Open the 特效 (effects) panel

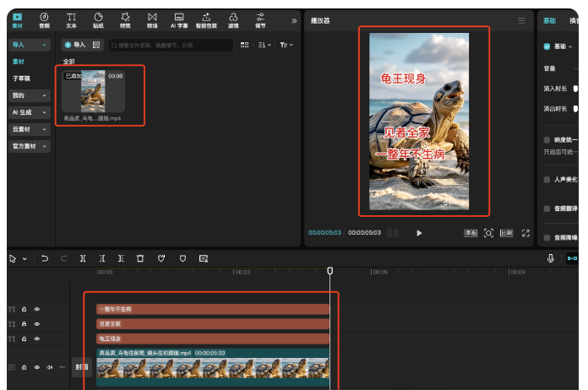tap(125, 20)
